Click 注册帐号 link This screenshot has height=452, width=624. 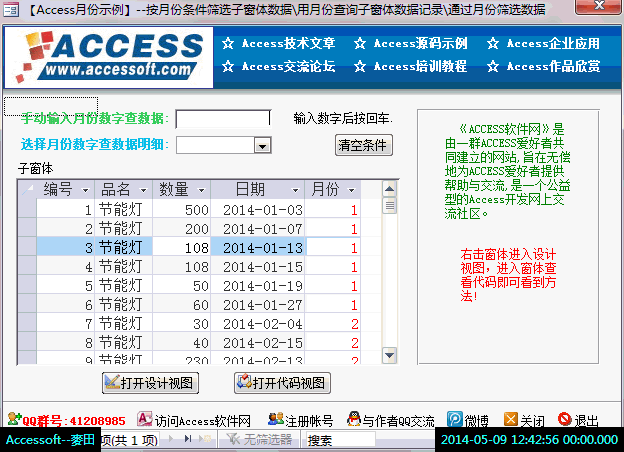pyautogui.click(x=309, y=421)
